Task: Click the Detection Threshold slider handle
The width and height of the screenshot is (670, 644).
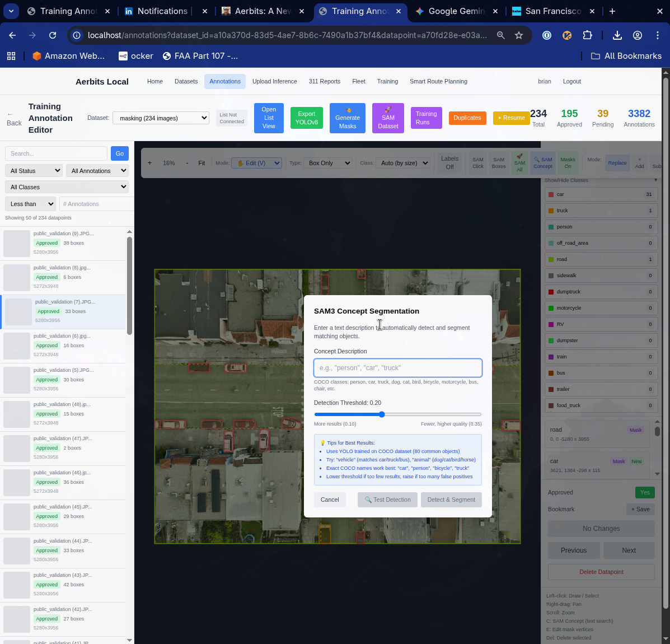Action: (x=382, y=414)
